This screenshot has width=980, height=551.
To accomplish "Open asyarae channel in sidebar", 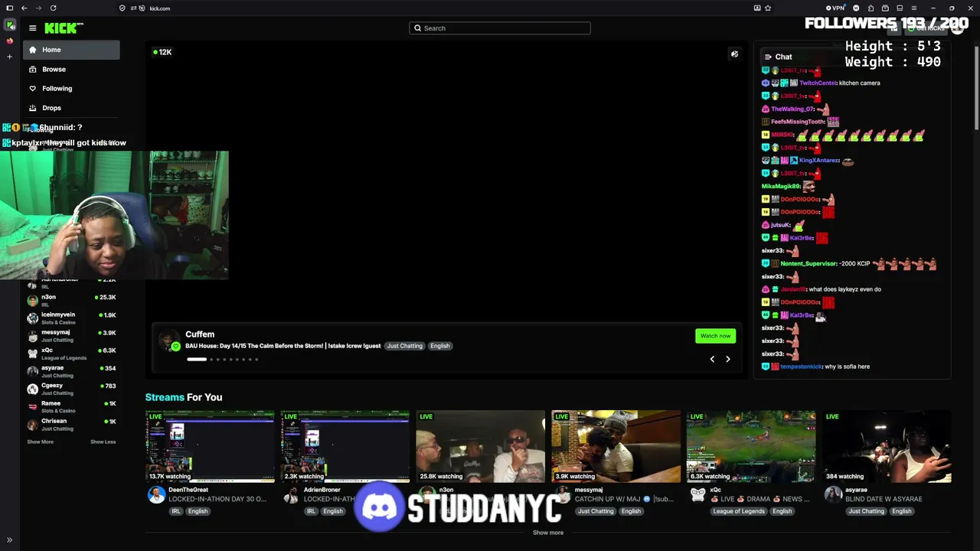I will pos(71,371).
